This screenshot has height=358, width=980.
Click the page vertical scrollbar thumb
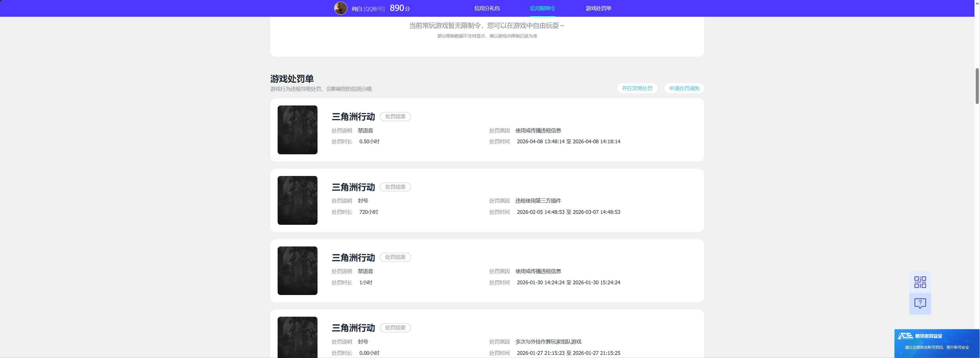tap(977, 86)
